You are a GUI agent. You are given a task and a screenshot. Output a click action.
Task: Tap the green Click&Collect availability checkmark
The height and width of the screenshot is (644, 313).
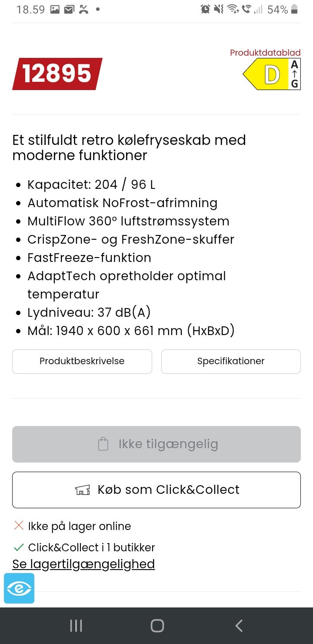[x=19, y=547]
